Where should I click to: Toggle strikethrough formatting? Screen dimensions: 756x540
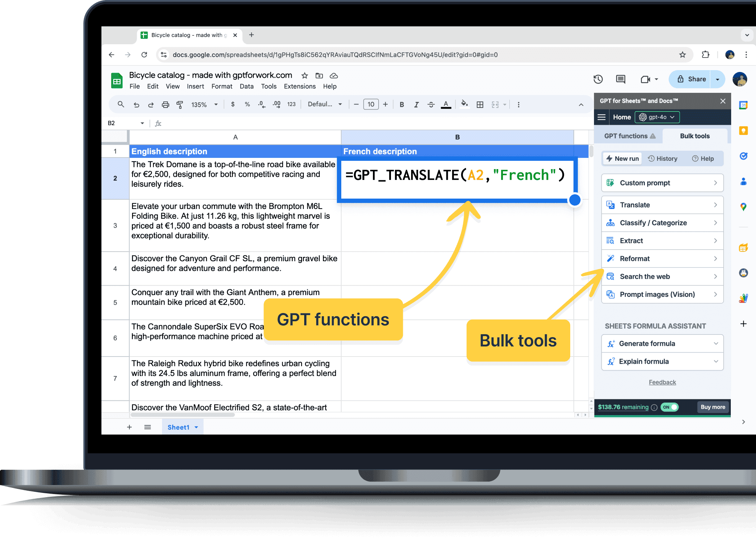point(431,105)
